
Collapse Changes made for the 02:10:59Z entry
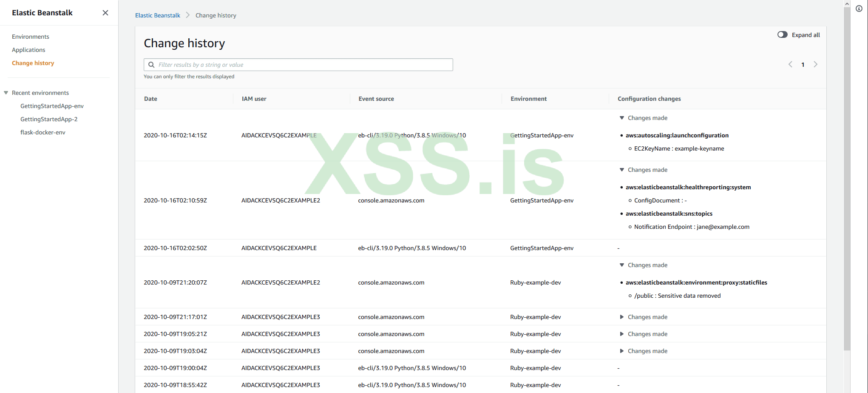coord(622,170)
